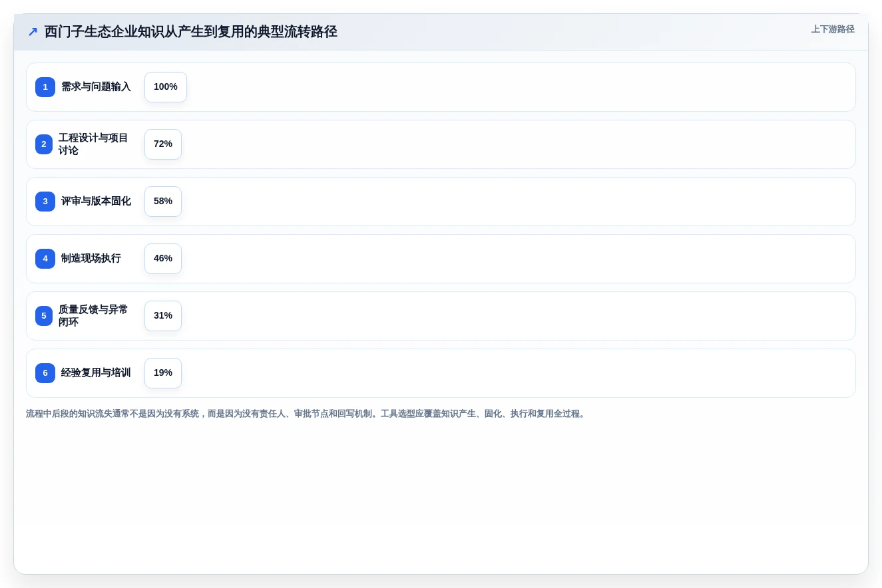Select the 制造现场执行 step label
The height and width of the screenshot is (588, 882).
[91, 259]
